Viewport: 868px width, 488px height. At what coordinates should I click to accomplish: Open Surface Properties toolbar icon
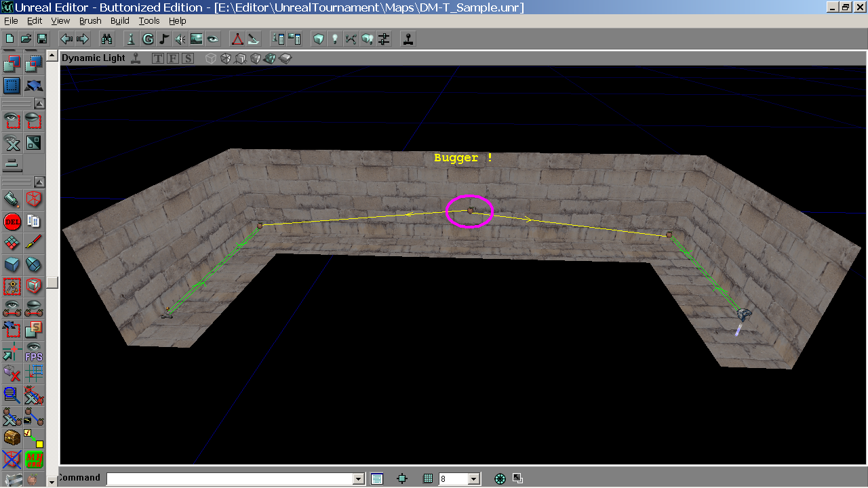pos(294,39)
